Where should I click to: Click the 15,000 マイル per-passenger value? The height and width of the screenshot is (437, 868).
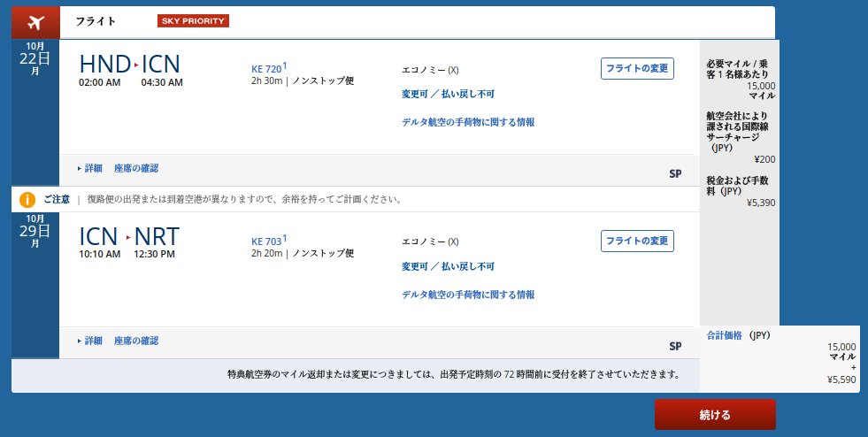(x=761, y=91)
